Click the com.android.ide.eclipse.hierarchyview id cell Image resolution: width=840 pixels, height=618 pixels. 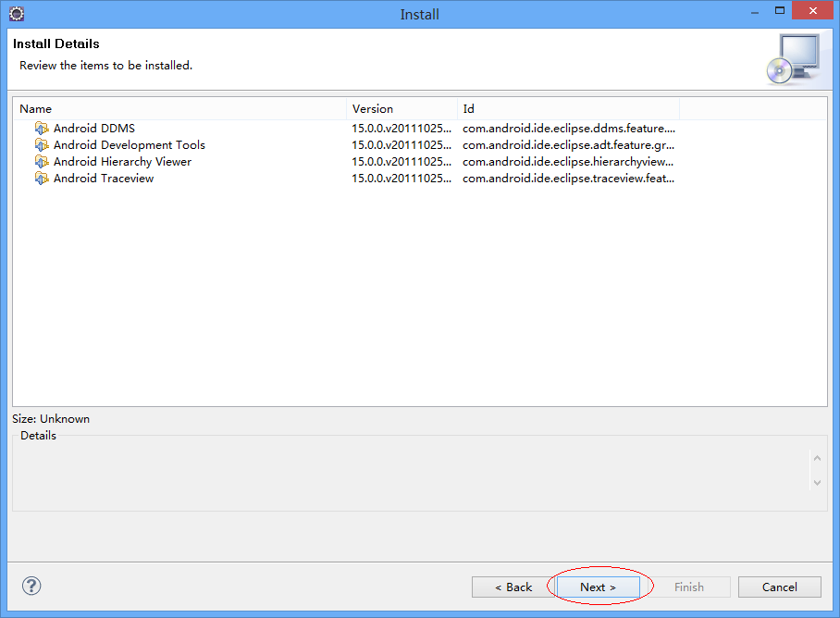click(568, 162)
